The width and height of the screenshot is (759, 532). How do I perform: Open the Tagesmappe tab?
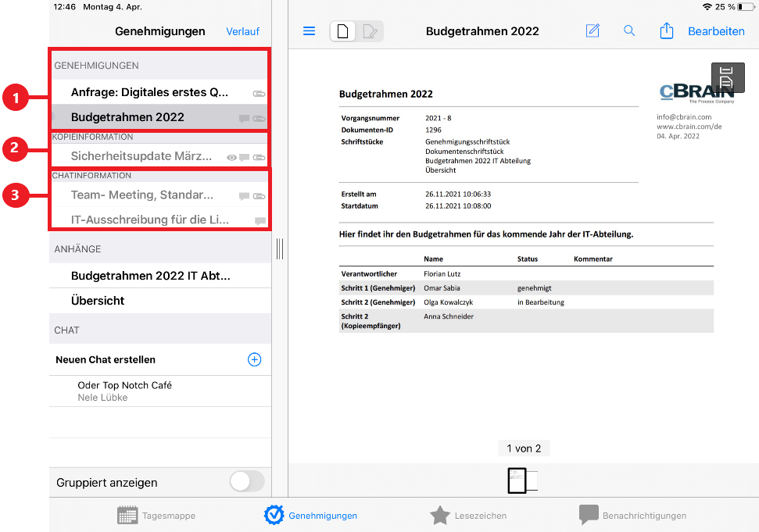[x=156, y=516]
